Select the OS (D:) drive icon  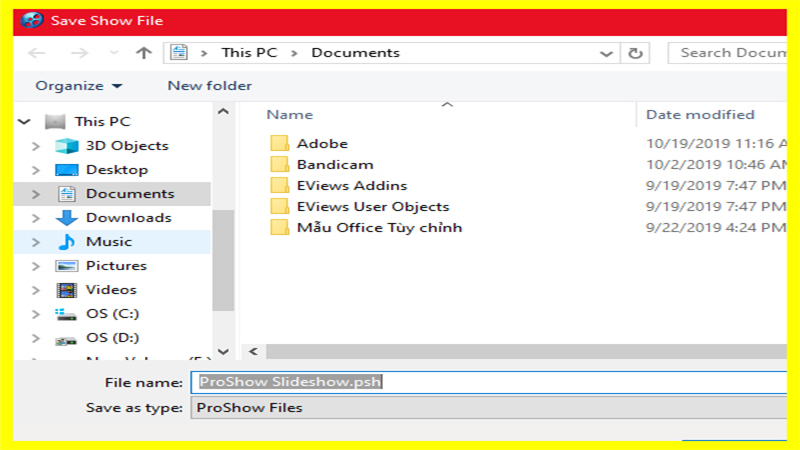click(66, 340)
